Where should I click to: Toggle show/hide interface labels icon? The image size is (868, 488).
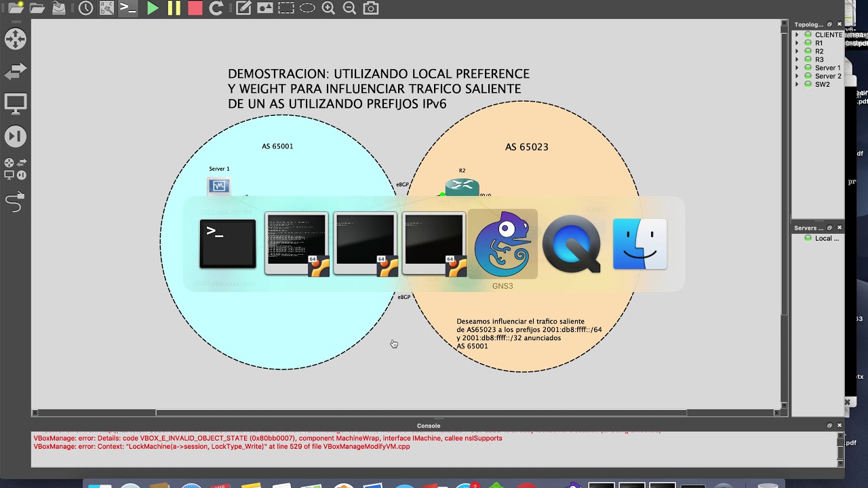(x=106, y=8)
